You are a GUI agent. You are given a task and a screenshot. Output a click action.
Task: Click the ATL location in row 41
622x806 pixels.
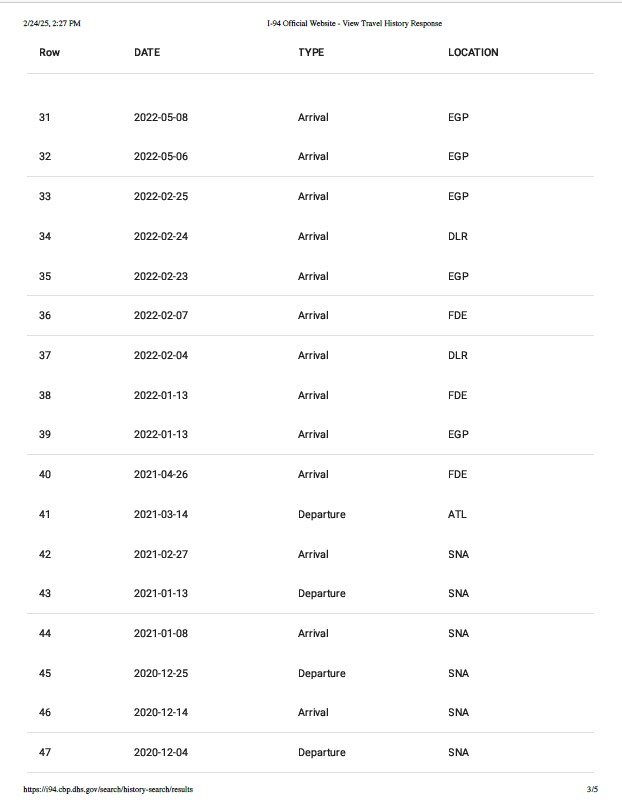click(x=457, y=514)
